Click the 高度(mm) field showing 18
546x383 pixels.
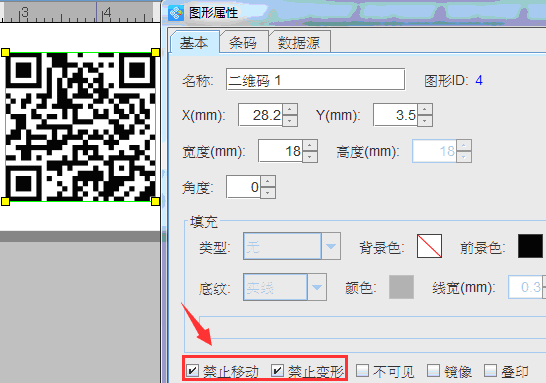click(435, 151)
